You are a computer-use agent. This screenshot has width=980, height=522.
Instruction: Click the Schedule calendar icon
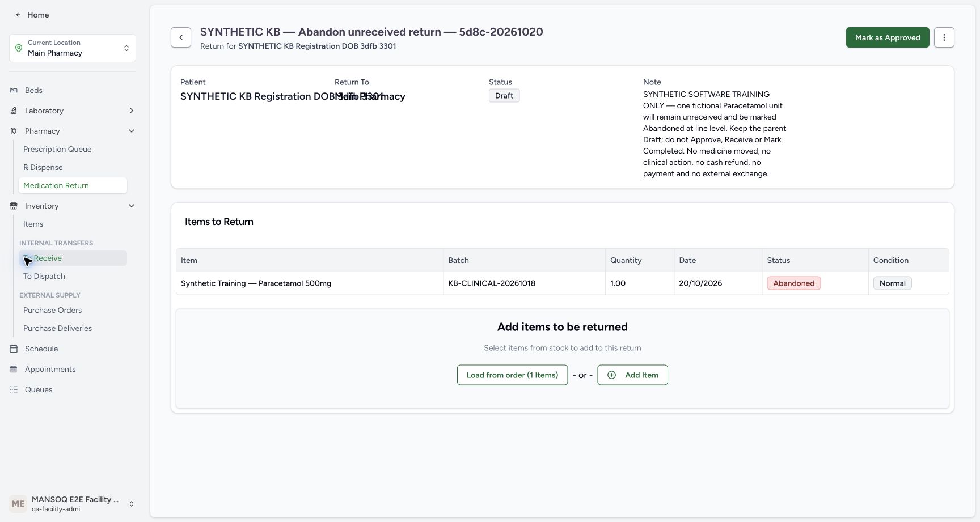pos(14,349)
